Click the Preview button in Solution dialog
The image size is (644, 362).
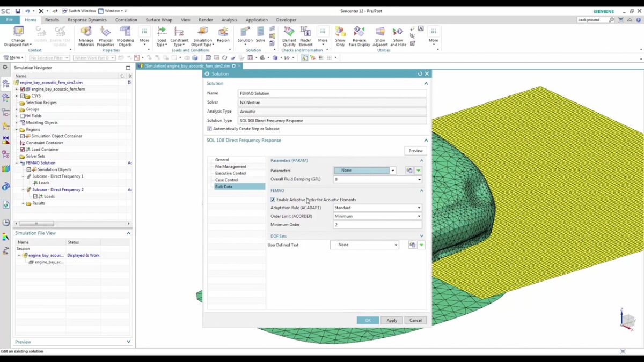tap(415, 151)
